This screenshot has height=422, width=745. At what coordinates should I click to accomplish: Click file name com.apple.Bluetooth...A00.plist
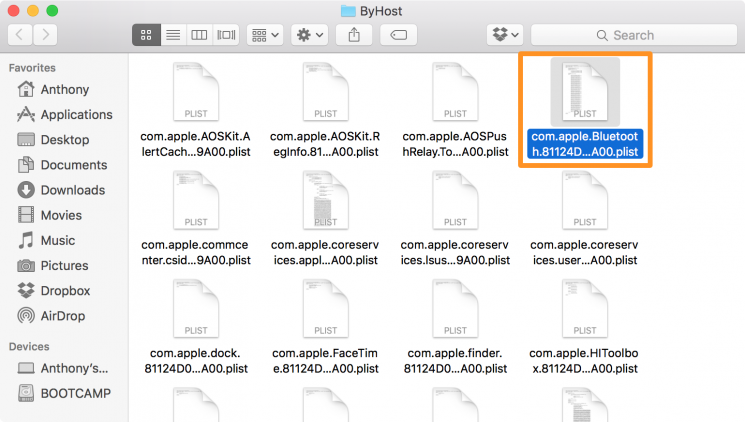point(585,144)
